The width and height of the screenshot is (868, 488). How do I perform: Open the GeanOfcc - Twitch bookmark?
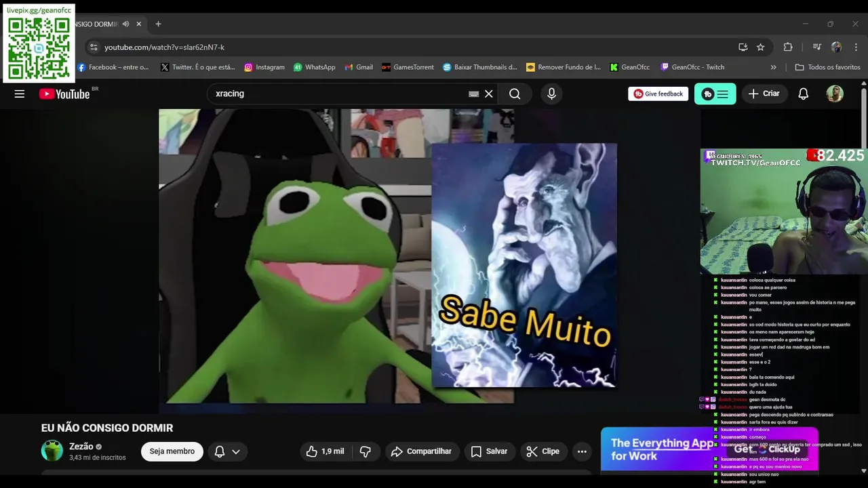pyautogui.click(x=692, y=67)
